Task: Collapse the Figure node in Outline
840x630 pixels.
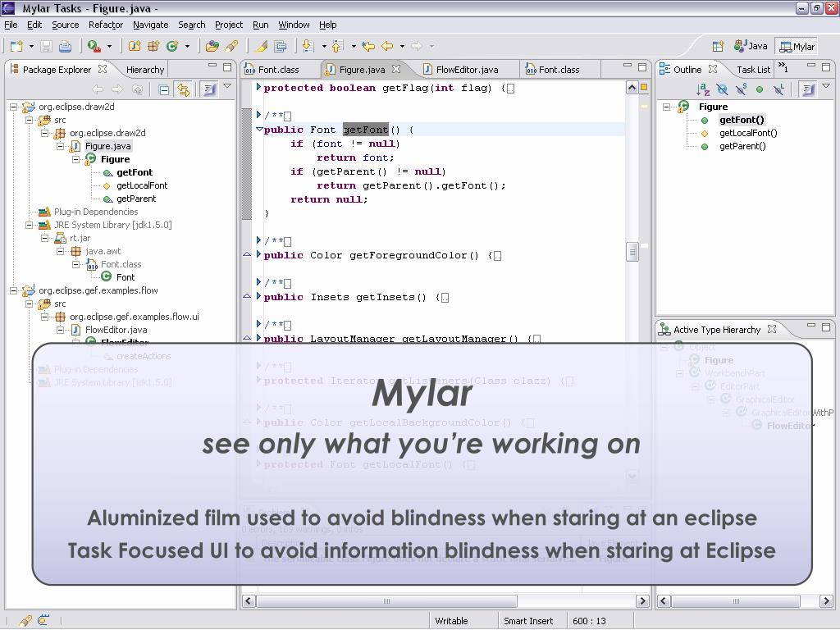Action: point(666,107)
